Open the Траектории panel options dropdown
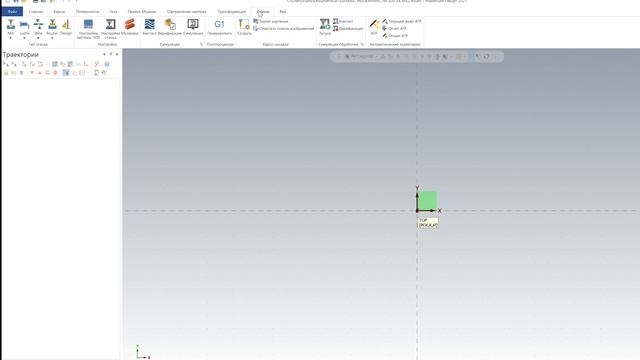 point(104,54)
